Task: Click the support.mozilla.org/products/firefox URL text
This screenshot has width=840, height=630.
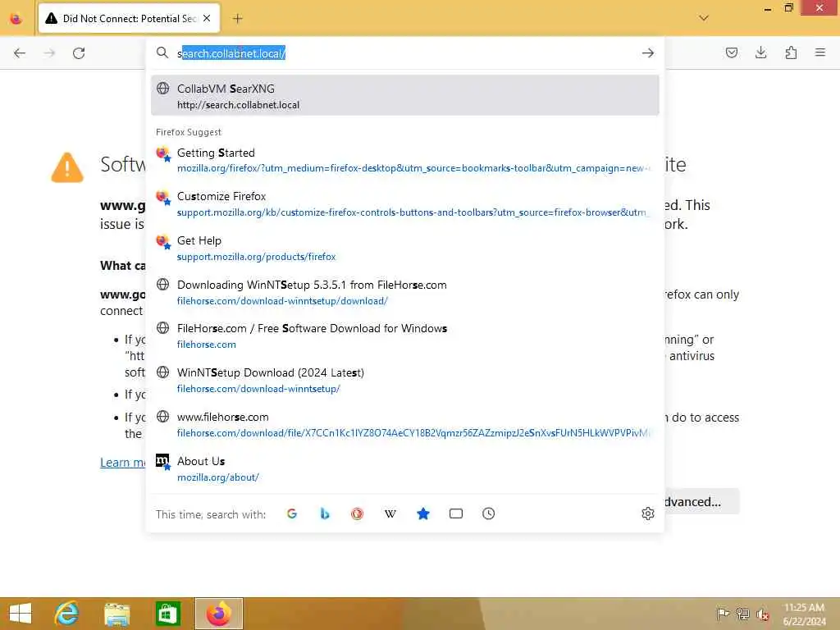Action: 256,257
